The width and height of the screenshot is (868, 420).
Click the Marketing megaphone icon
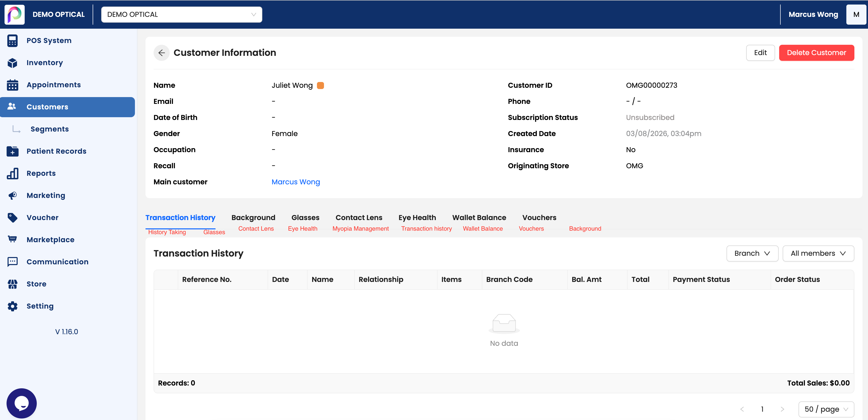click(x=13, y=195)
